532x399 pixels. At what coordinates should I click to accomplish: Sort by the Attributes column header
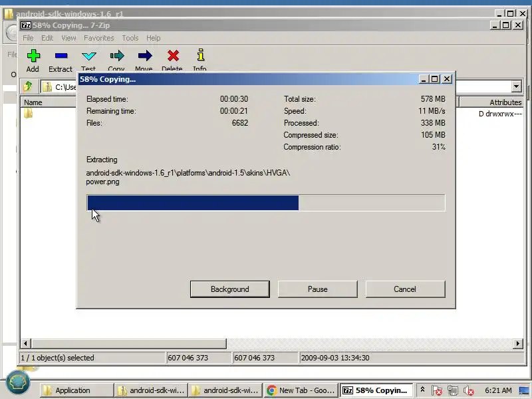click(x=491, y=102)
